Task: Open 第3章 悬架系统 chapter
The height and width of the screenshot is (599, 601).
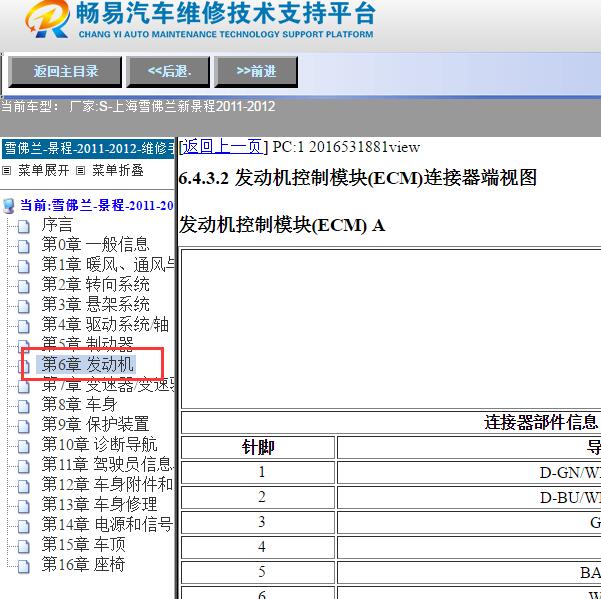Action: [x=95, y=305]
